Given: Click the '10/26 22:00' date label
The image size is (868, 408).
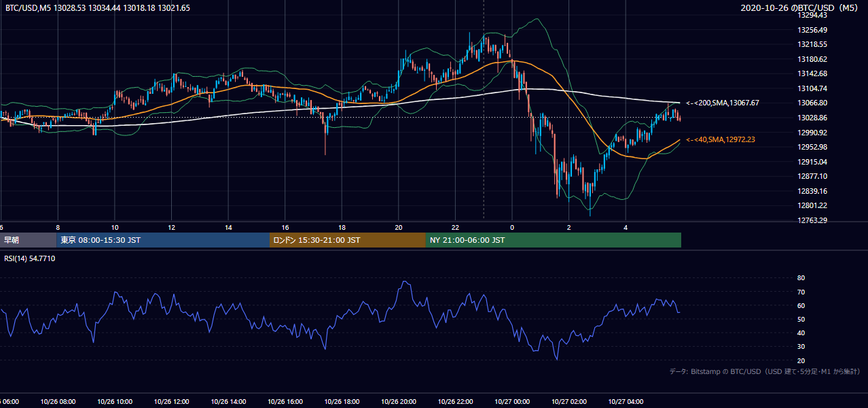Looking at the screenshot, I should coord(455,402).
